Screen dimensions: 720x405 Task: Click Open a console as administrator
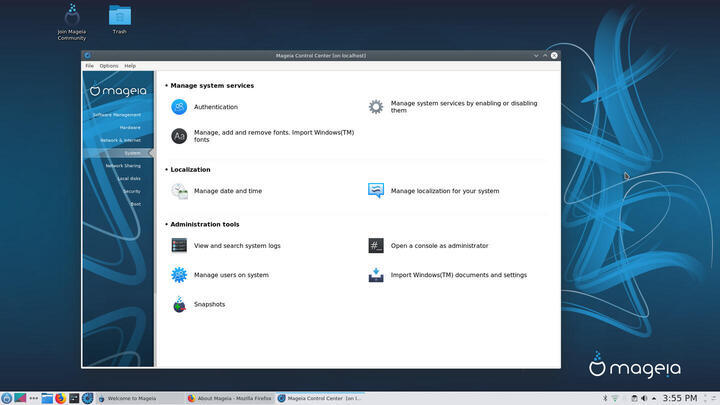[439, 246]
